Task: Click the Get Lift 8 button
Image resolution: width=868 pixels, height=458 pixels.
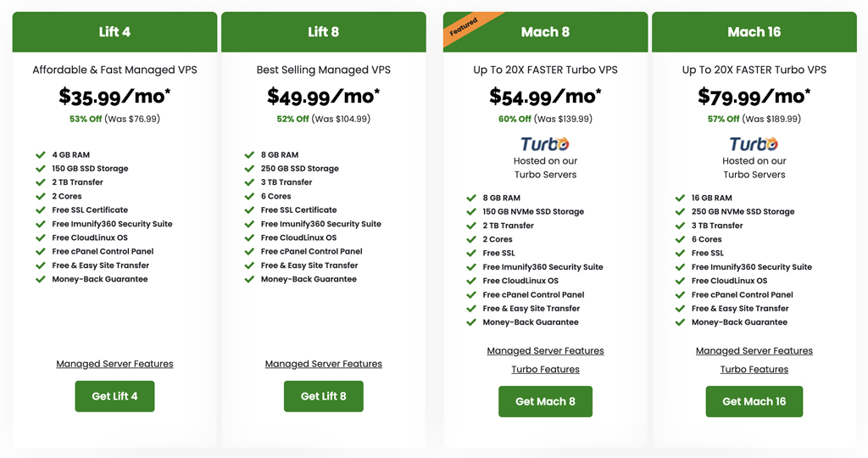Action: pos(323,396)
